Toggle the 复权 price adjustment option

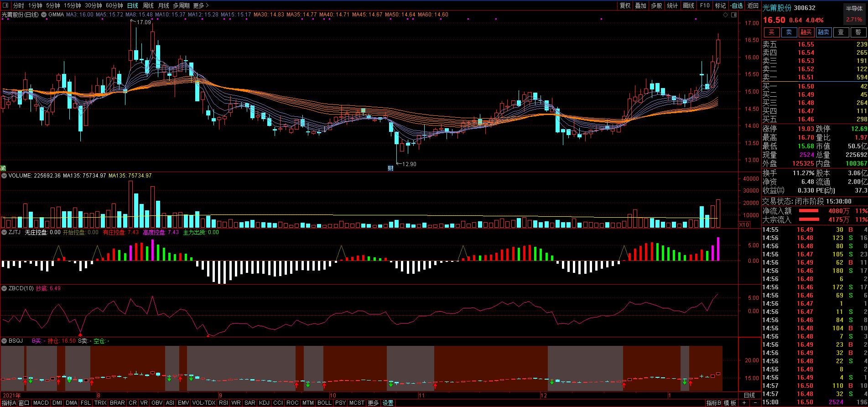625,5
